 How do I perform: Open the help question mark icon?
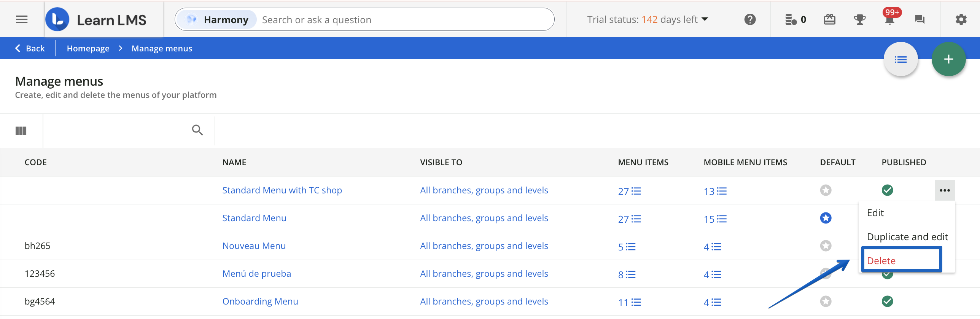pos(750,19)
